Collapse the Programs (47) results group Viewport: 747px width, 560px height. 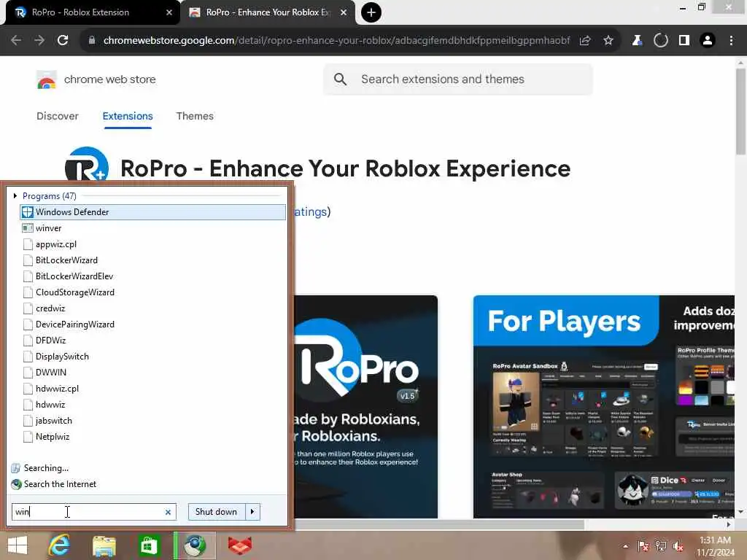coord(15,195)
